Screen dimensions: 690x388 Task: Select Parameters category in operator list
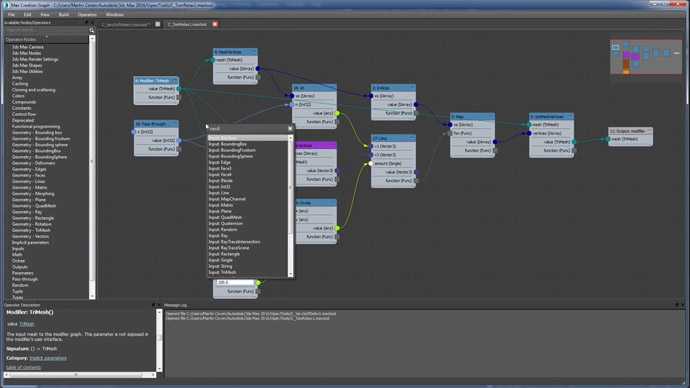pyautogui.click(x=22, y=273)
